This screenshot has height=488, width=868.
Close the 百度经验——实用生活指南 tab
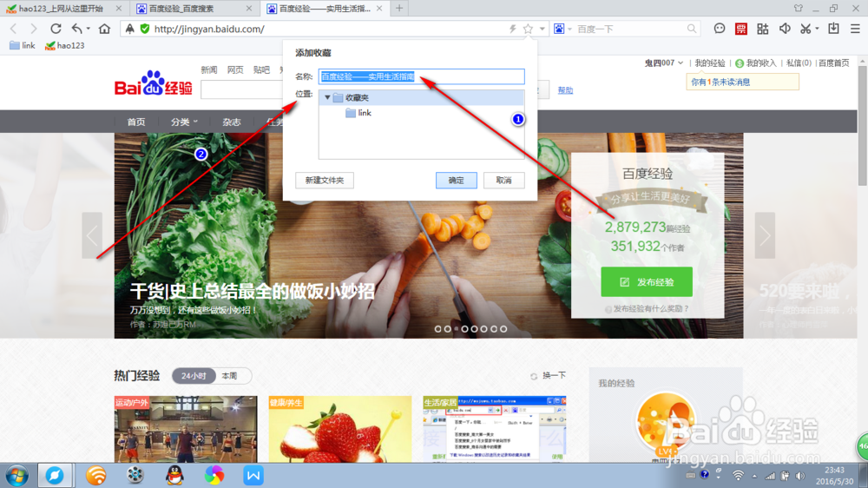(379, 9)
